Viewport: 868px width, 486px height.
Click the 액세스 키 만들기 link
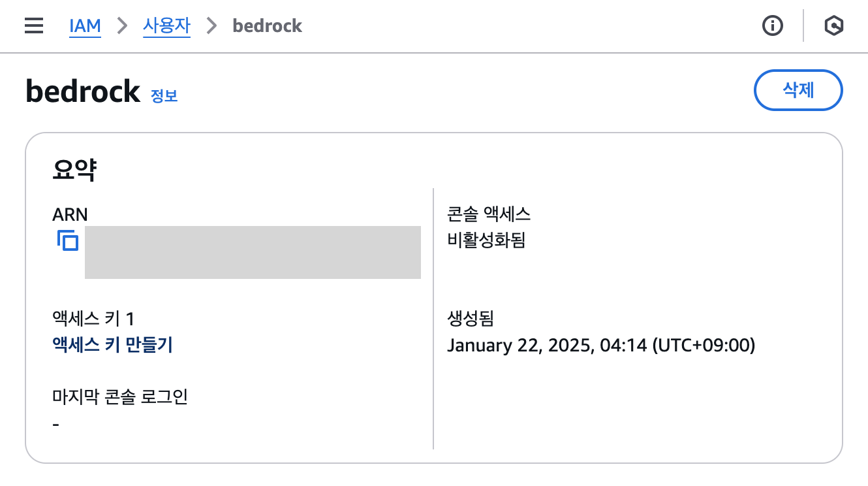point(112,345)
